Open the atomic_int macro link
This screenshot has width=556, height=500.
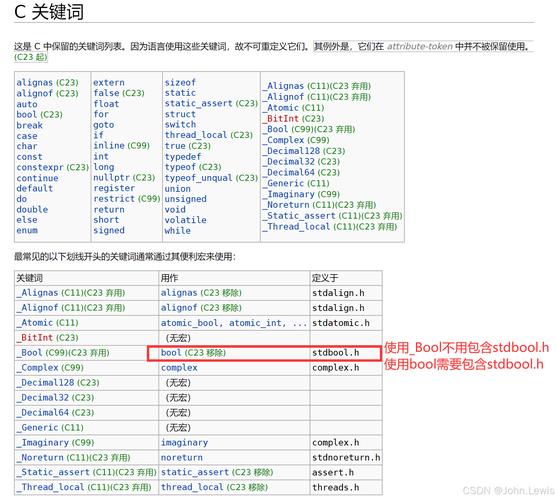point(255,323)
